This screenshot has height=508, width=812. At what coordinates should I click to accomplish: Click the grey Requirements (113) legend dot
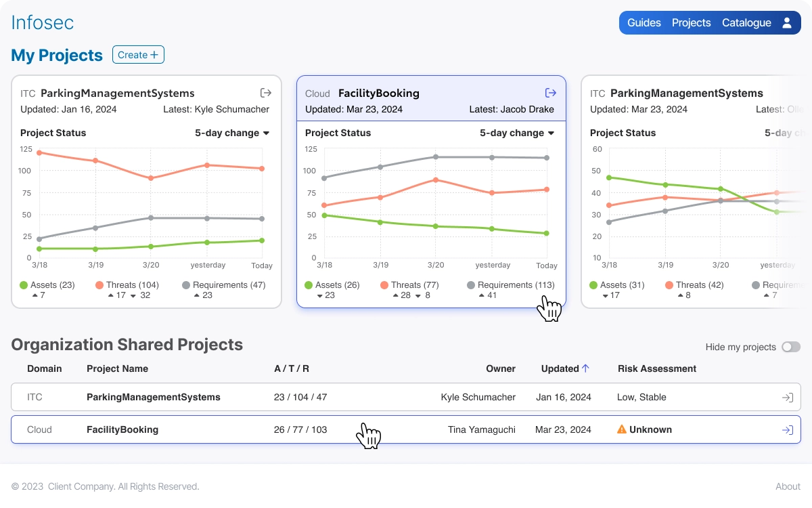[x=471, y=286]
